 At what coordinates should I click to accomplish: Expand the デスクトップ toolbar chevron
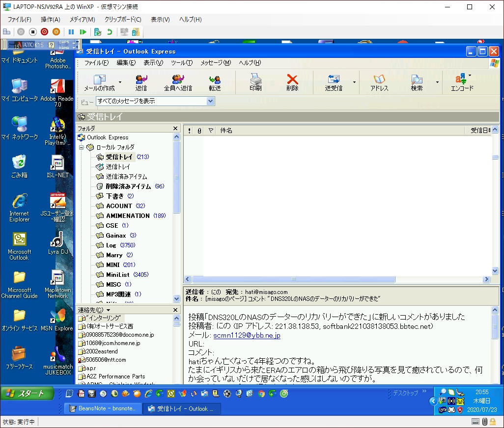pyautogui.click(x=424, y=391)
